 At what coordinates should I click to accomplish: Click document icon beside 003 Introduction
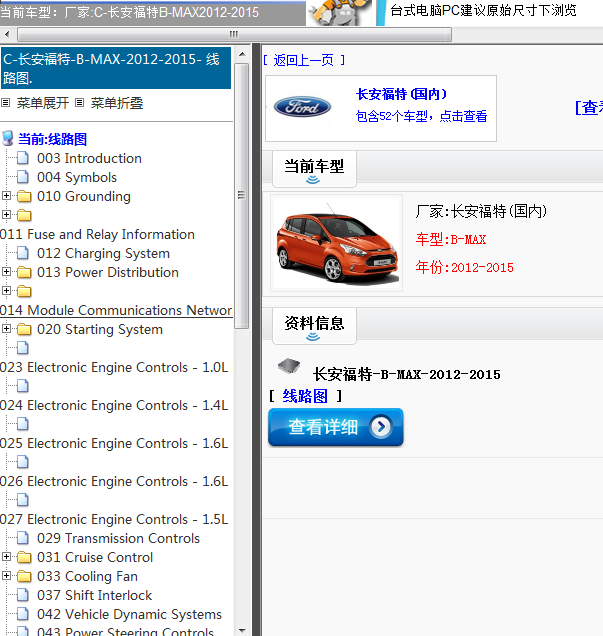tap(23, 158)
